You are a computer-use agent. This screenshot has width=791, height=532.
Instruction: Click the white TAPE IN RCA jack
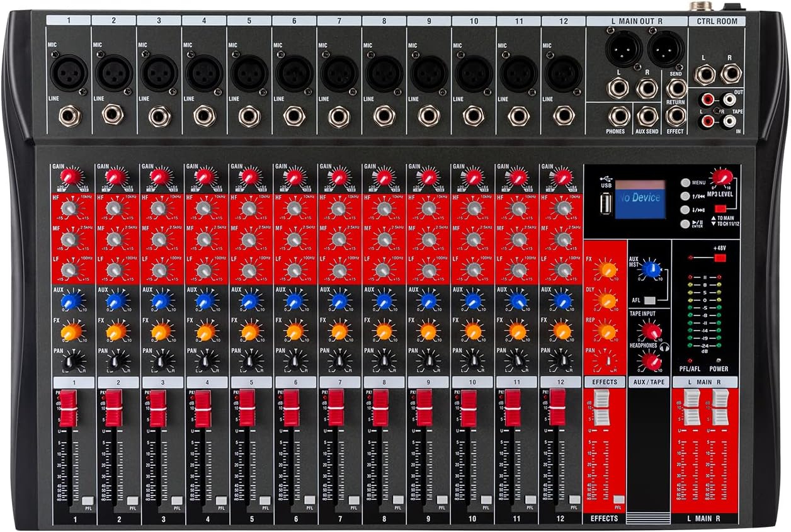(x=729, y=120)
